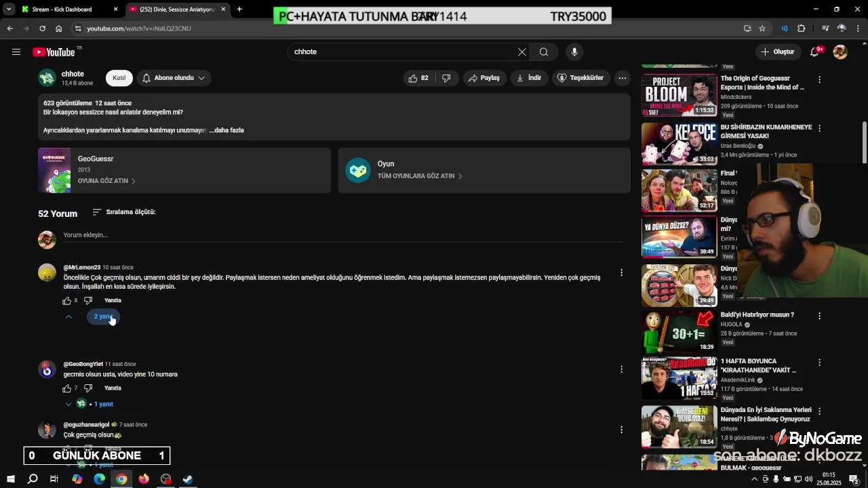Screen dimensions: 868x488
Task: Switch to Stream - Kick Dashboard tab
Action: click(69, 9)
